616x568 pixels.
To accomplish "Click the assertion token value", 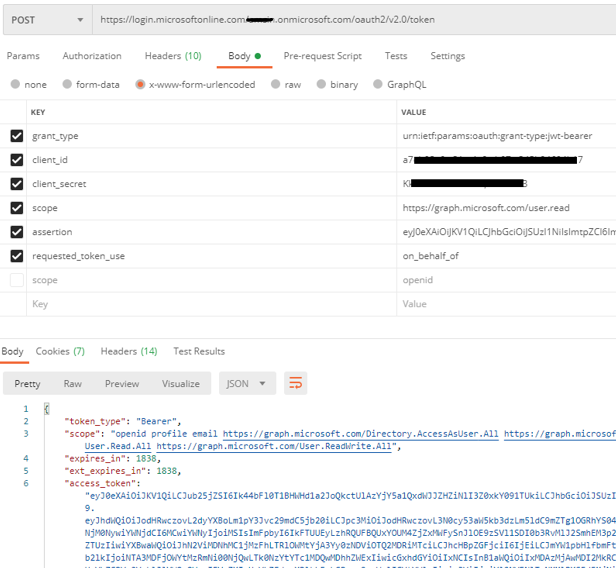I will (506, 232).
